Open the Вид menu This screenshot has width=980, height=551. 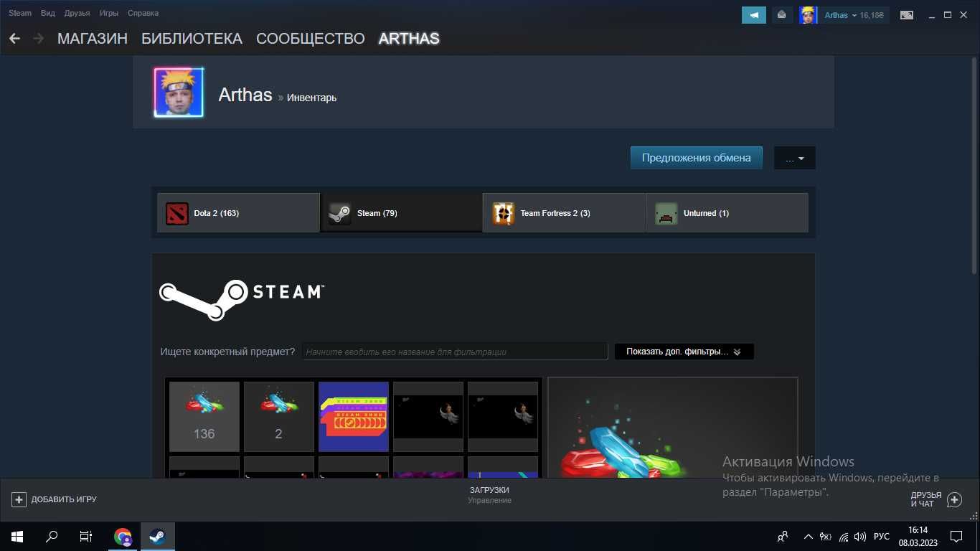coord(48,13)
